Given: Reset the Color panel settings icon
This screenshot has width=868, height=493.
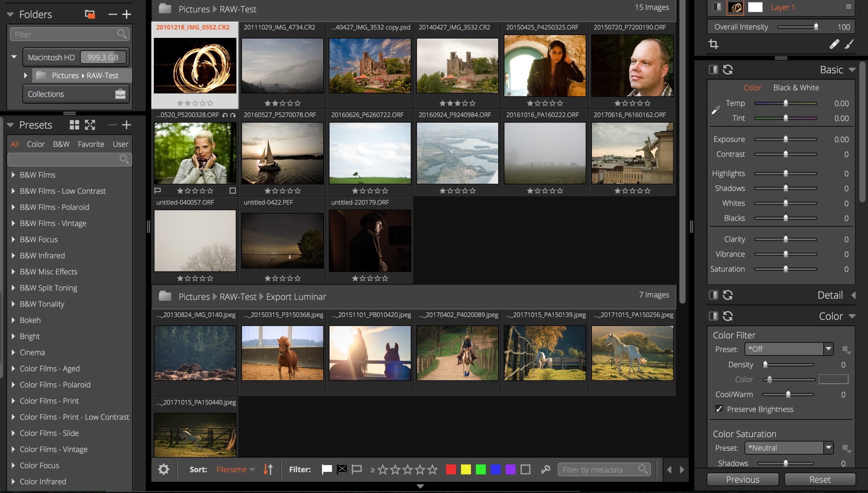Looking at the screenshot, I should coord(728,316).
